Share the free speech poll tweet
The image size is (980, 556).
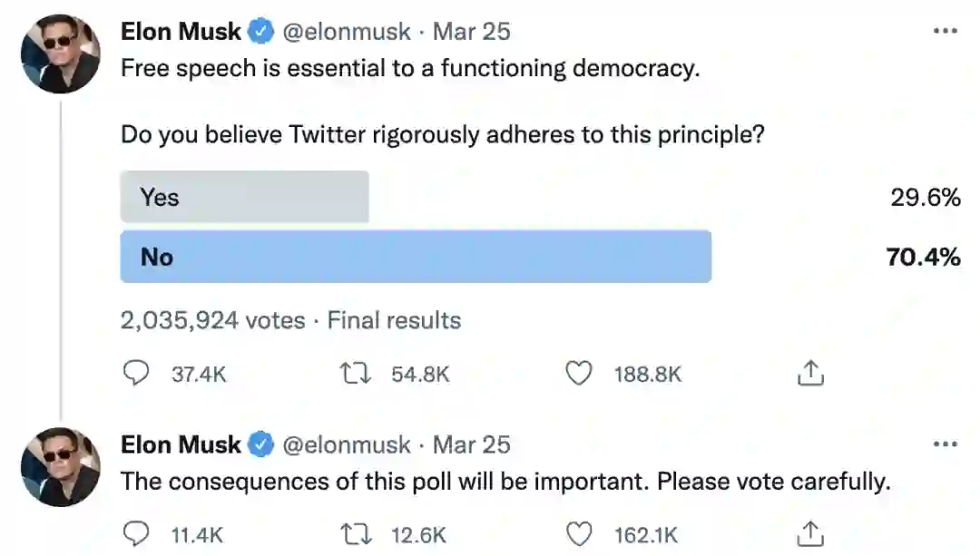pyautogui.click(x=810, y=374)
